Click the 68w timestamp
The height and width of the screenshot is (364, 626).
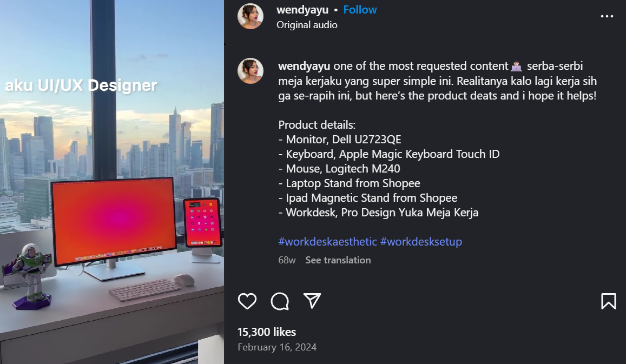pyautogui.click(x=287, y=260)
